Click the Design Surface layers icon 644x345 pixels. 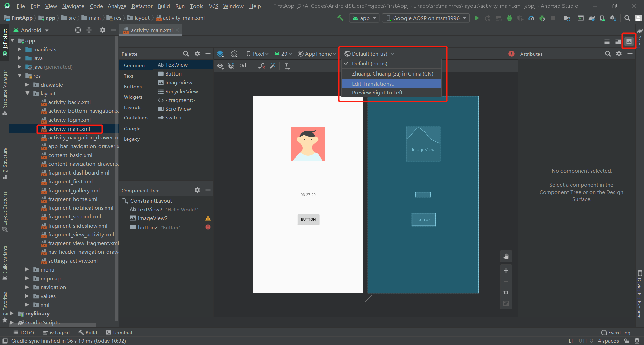[220, 54]
